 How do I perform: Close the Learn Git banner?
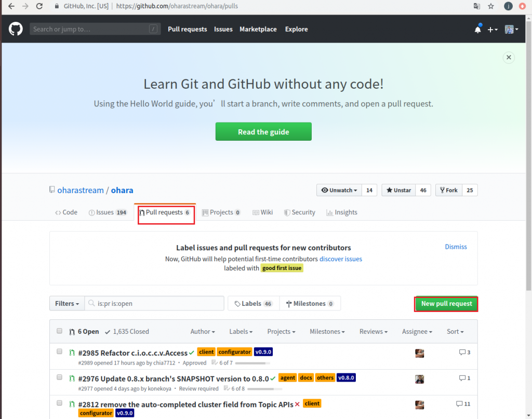point(509,57)
